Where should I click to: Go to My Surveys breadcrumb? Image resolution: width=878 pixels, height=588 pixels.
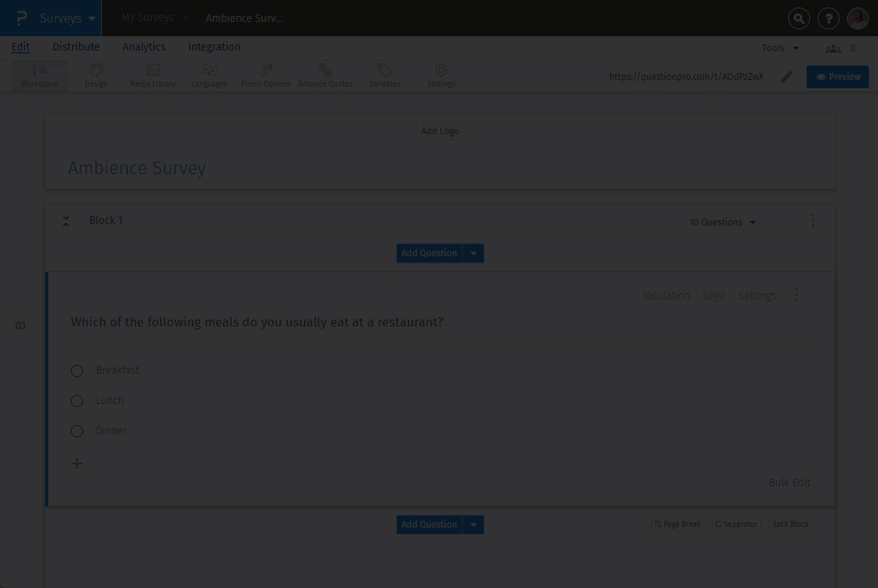coord(148,18)
